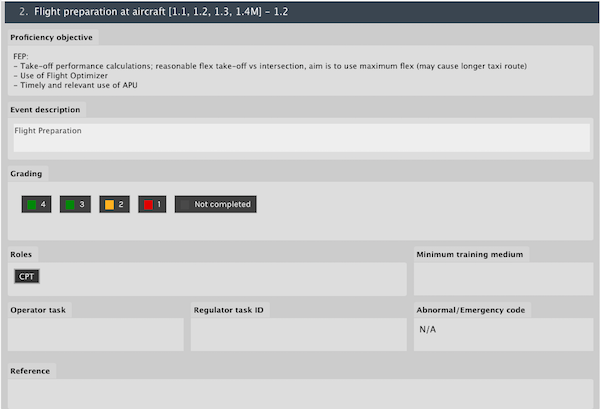Click the 'Minimum training medium' label
The width and height of the screenshot is (600, 409).
point(470,254)
